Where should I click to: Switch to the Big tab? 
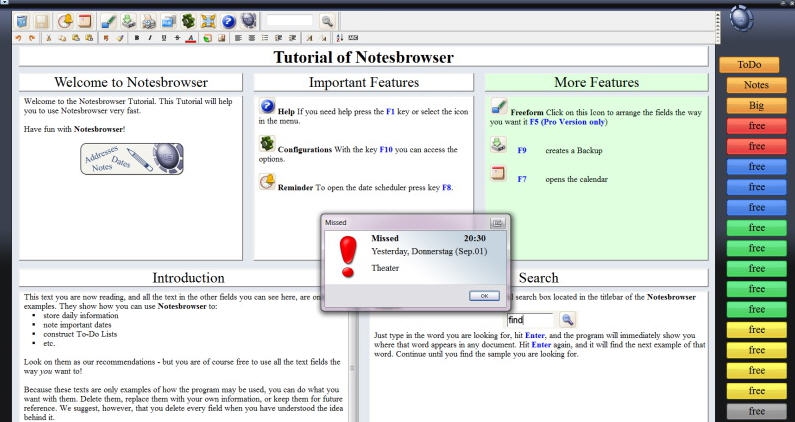[756, 106]
